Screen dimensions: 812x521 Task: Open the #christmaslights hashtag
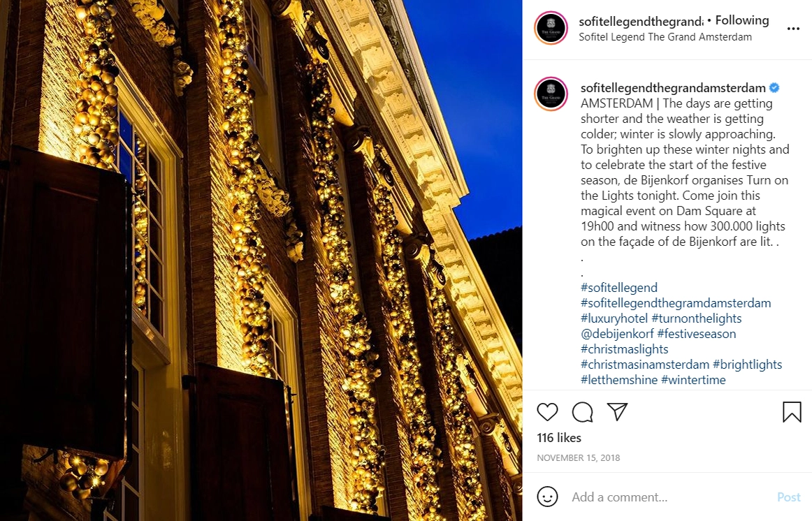pos(625,349)
